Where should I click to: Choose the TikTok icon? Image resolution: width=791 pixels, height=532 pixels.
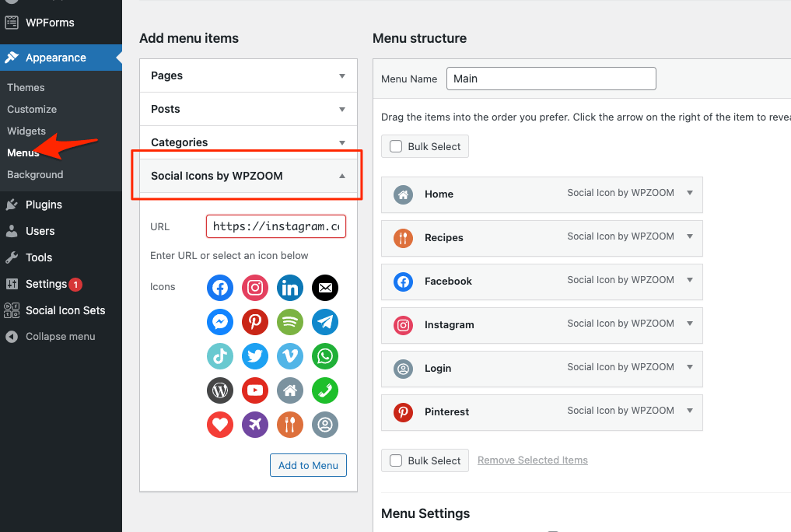pos(220,356)
